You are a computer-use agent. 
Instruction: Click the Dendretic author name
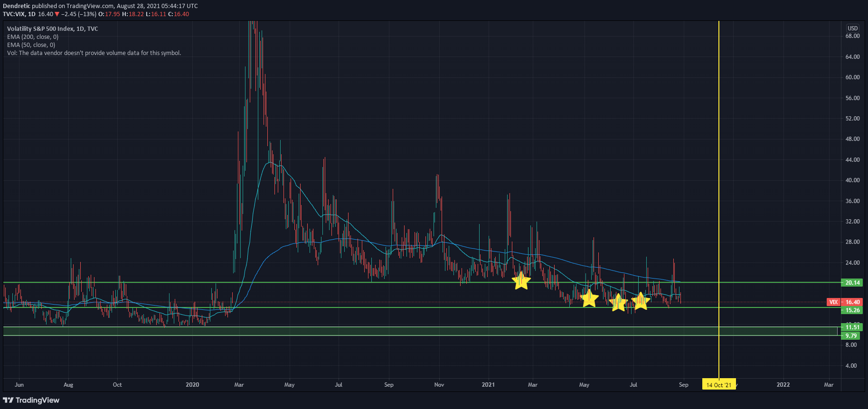coord(17,6)
